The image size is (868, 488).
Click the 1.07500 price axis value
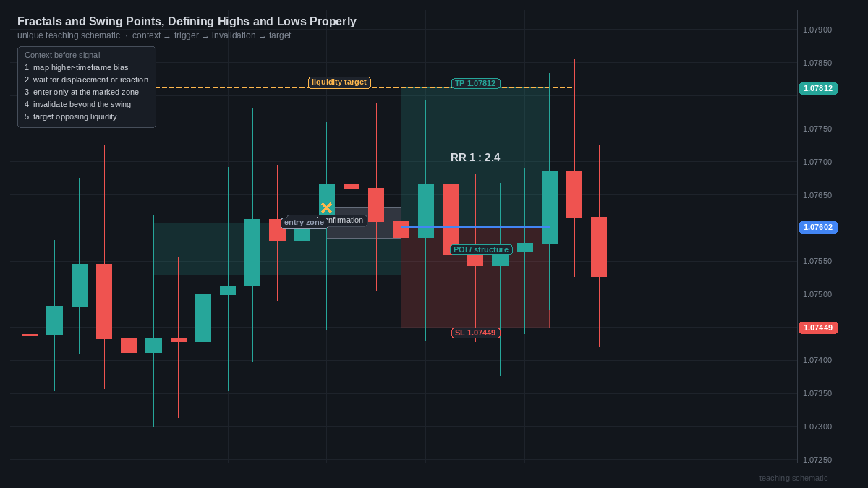[817, 294]
